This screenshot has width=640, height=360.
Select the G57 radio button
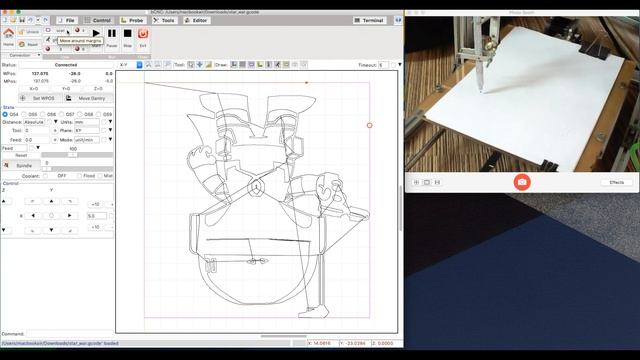point(61,114)
